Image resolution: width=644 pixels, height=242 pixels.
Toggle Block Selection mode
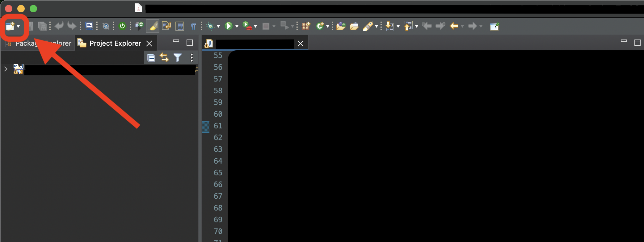(180, 26)
